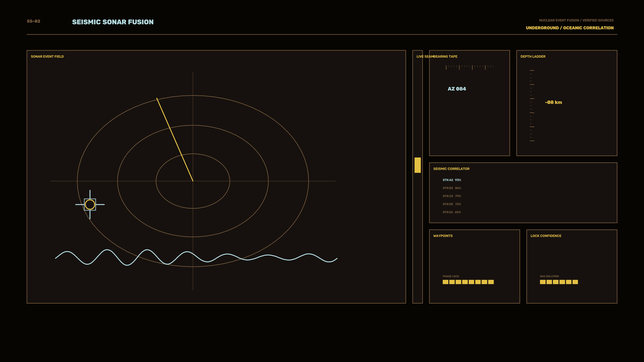Click the yellow Live Seam slider handle
The height and width of the screenshot is (362, 644).
(417, 165)
